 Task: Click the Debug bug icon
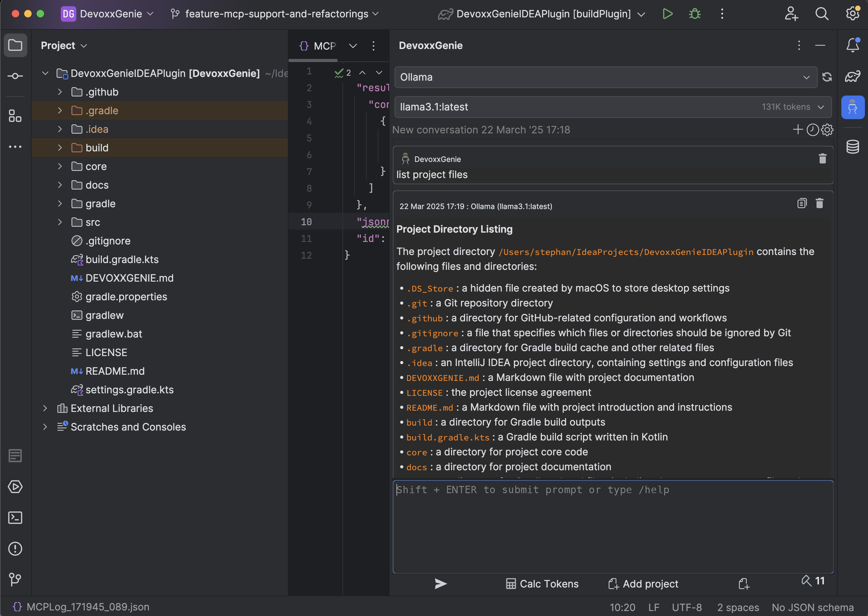[695, 14]
